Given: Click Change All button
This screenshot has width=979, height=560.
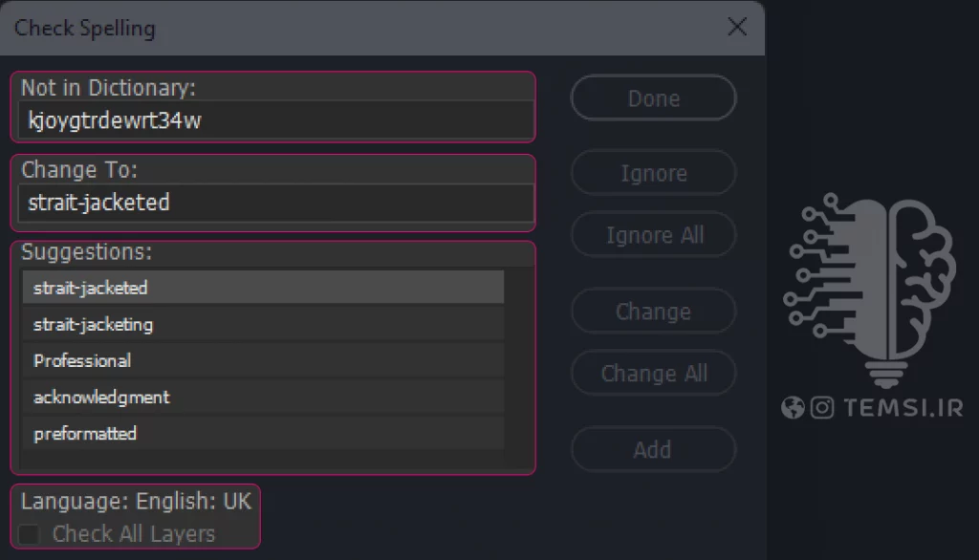Looking at the screenshot, I should pos(653,374).
